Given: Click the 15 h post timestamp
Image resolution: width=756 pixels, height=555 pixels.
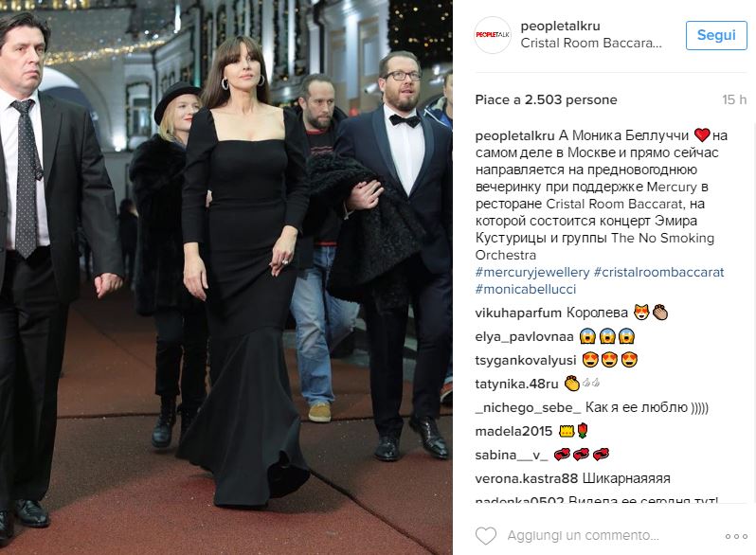Looking at the screenshot, I should (734, 99).
